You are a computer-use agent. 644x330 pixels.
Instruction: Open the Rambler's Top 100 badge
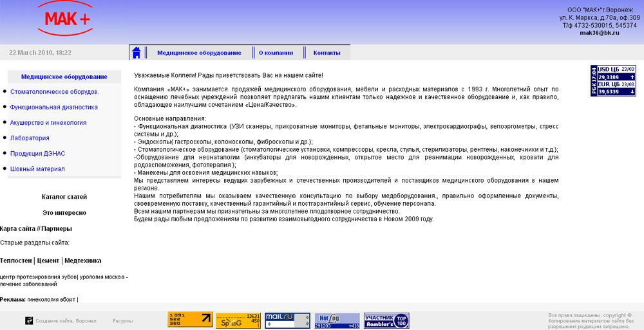pyautogui.click(x=386, y=320)
